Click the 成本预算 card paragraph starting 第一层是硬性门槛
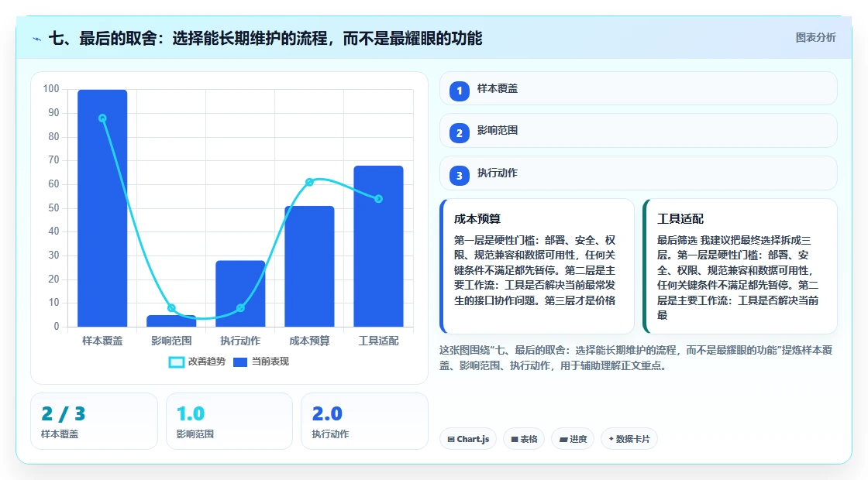Viewport: 868px width, 480px height. [536, 270]
